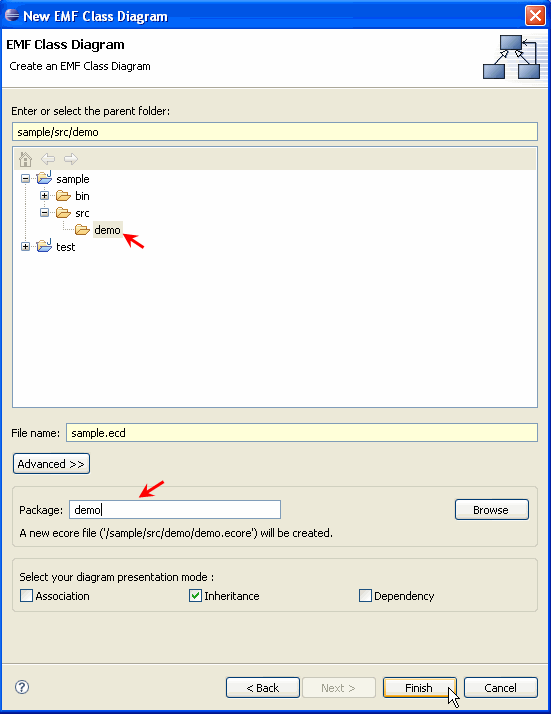
Task: Select the demo folder in tree
Action: coord(107,230)
